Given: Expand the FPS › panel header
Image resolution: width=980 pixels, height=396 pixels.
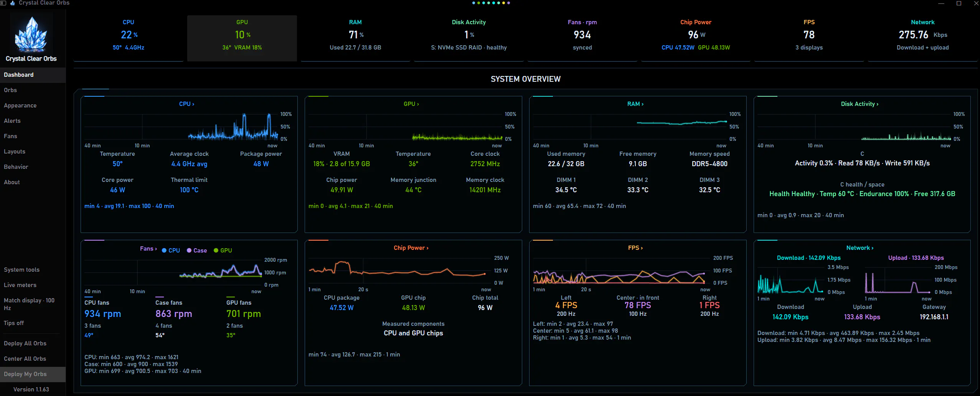Looking at the screenshot, I should pyautogui.click(x=635, y=248).
